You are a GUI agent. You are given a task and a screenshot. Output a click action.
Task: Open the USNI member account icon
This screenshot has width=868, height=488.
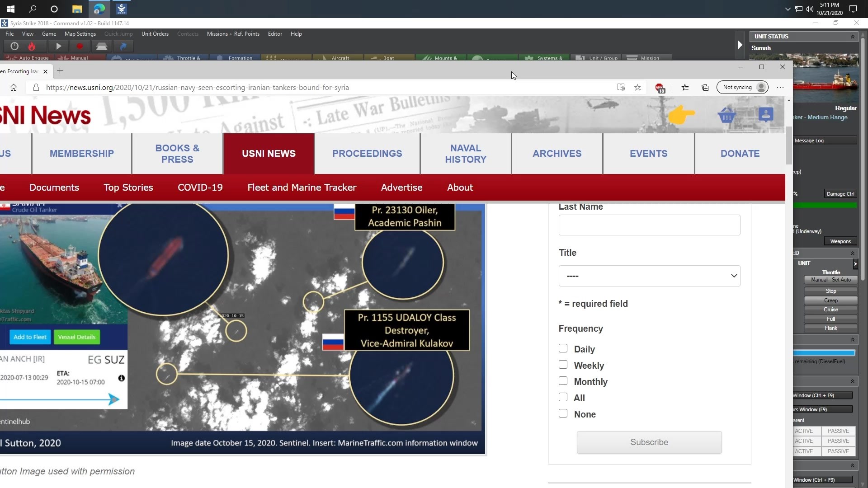click(766, 115)
